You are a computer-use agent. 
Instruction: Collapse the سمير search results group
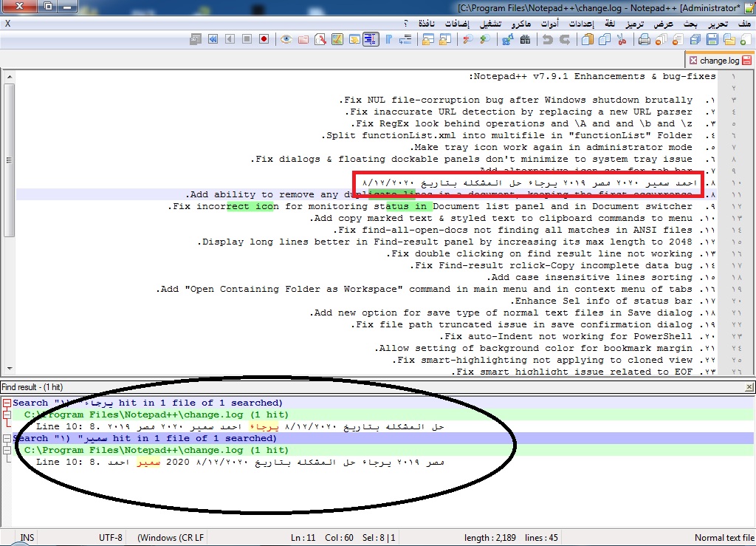click(6, 438)
